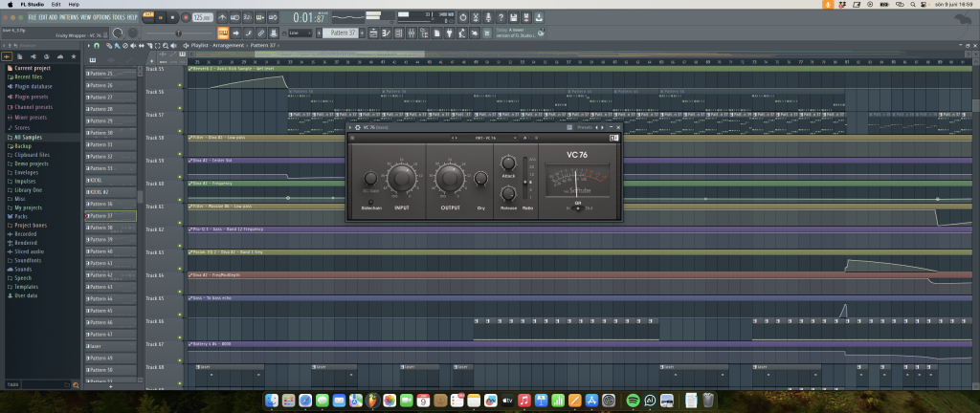Flip the GR In/Out switch under the meter

[578, 207]
